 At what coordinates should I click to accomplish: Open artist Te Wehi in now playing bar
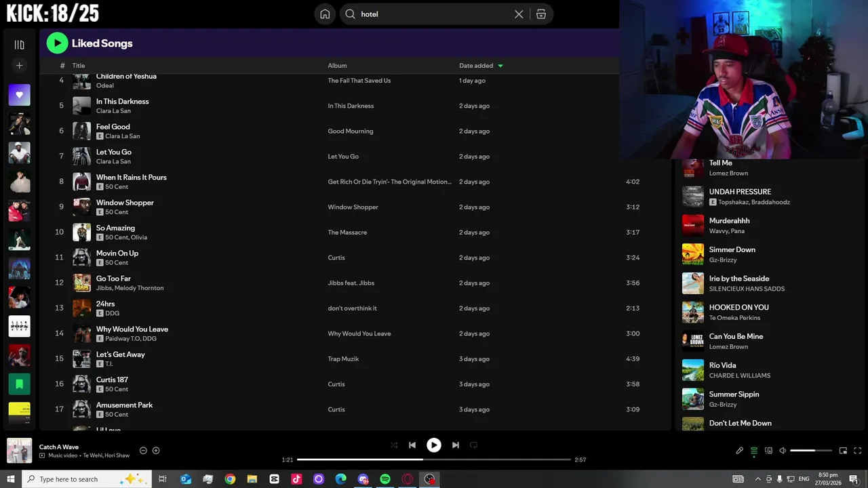click(x=94, y=455)
